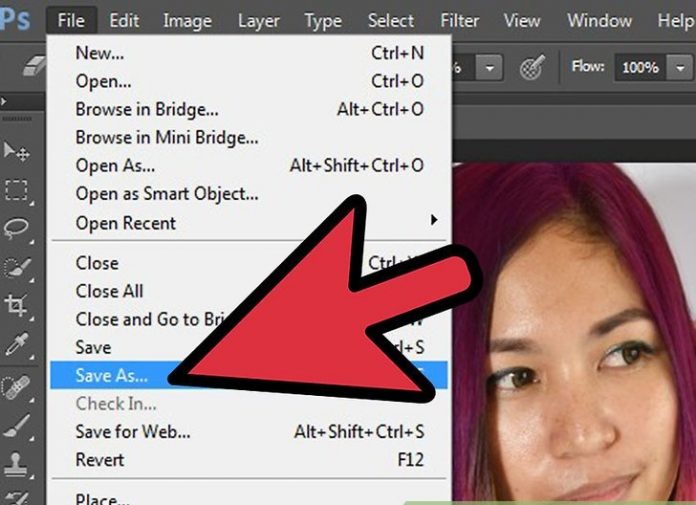The image size is (696, 505).
Task: Select the Lasso tool
Action: tap(16, 228)
